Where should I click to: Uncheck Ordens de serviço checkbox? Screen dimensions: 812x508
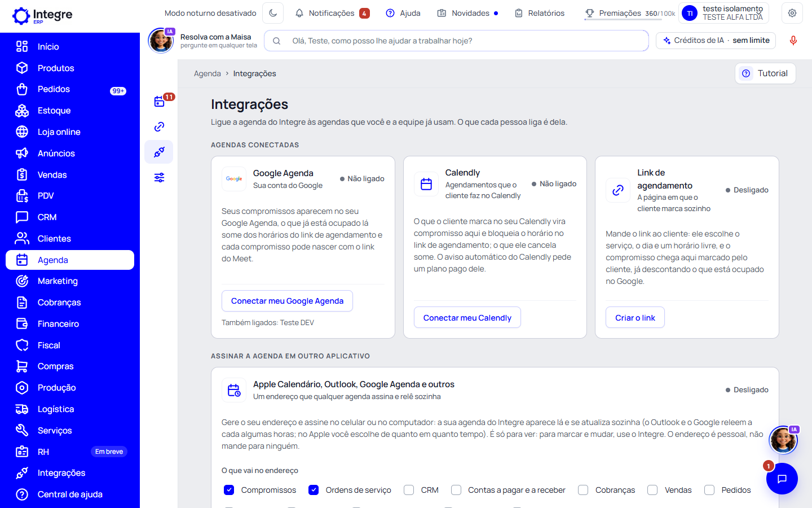(314, 490)
